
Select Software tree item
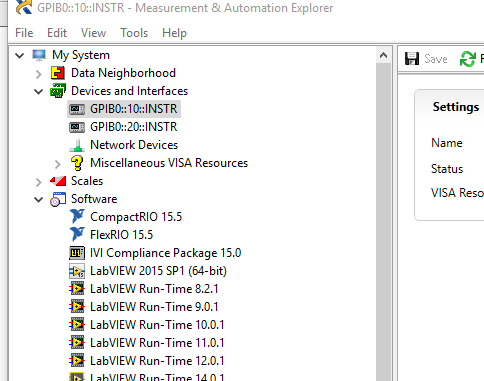(94, 199)
